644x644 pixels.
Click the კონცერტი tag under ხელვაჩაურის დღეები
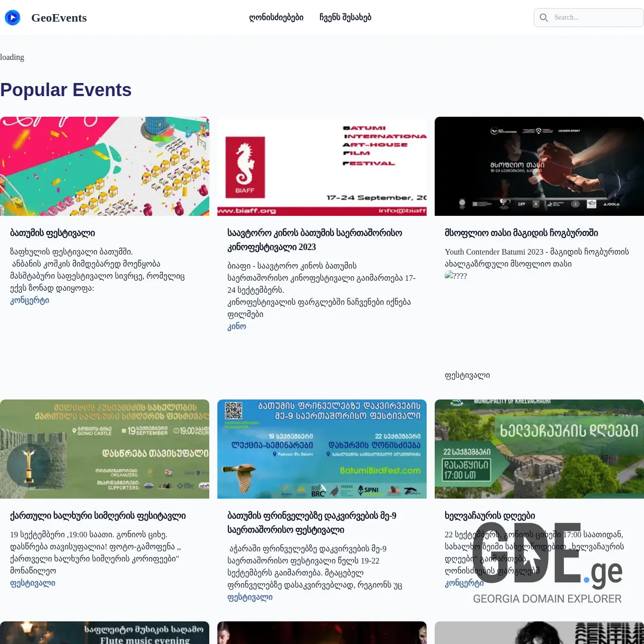(464, 583)
